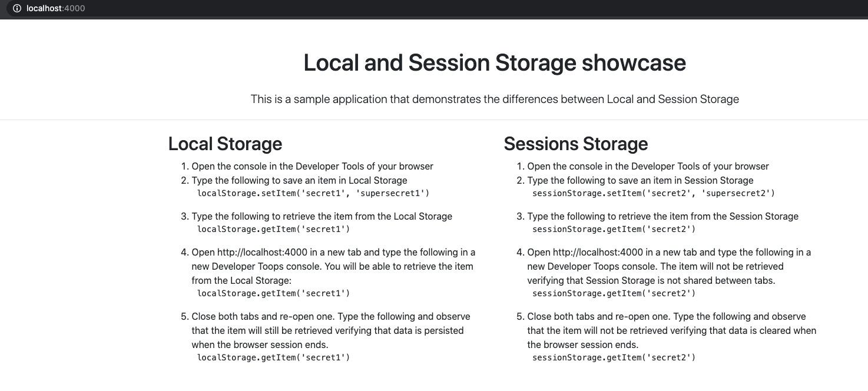Click the sample application description subtitle
Screen dimensions: 868x391
coord(495,99)
